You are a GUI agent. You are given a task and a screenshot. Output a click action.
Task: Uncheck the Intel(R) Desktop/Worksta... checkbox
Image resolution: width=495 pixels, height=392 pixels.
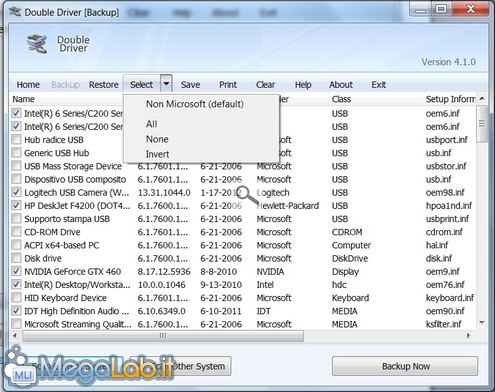[x=16, y=285]
